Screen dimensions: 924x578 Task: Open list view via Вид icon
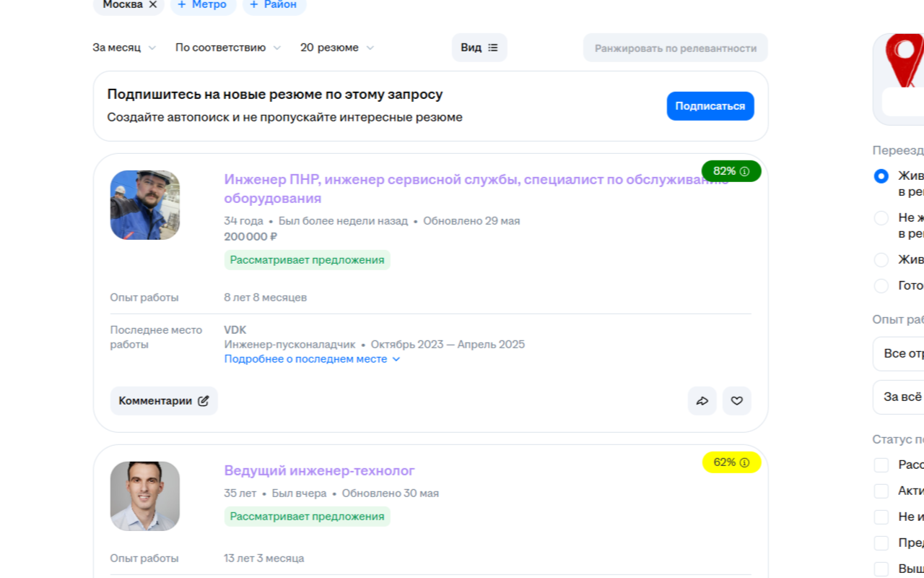coord(492,47)
